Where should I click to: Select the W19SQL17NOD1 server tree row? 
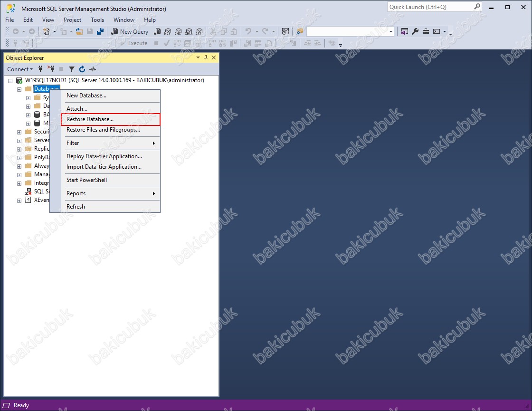click(x=114, y=80)
